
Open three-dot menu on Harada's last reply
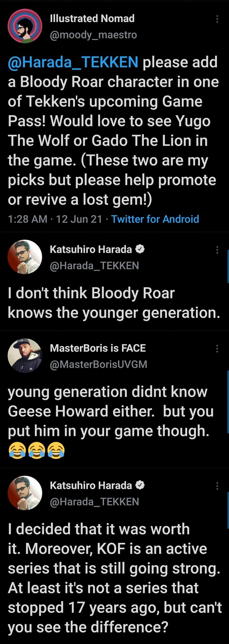[217, 486]
